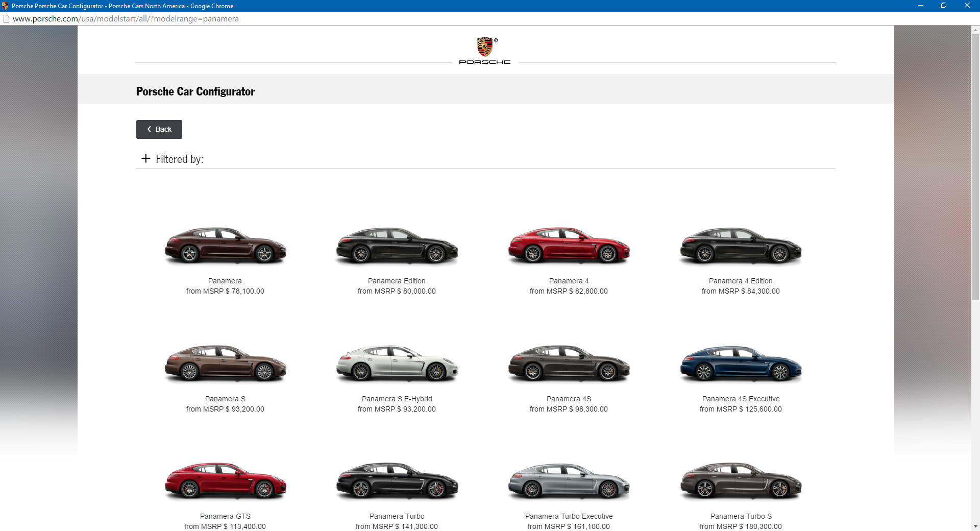Minimize the Chrome window
980x531 pixels.
coord(921,6)
